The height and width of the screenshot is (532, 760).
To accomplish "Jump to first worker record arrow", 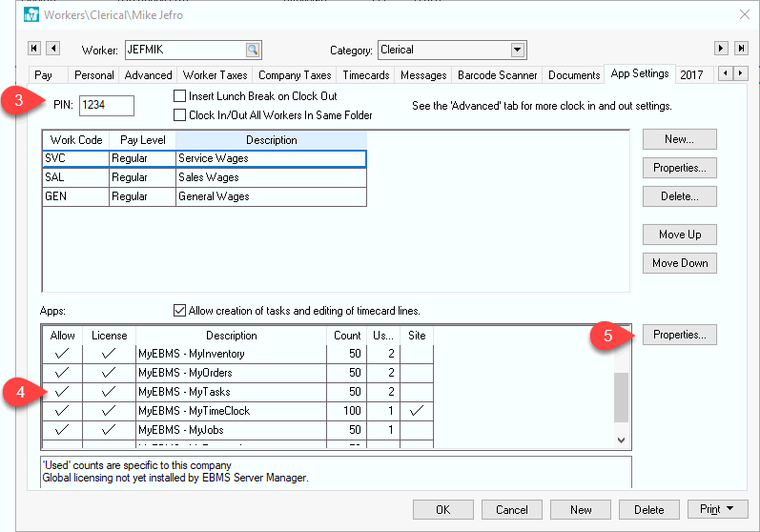I will click(34, 49).
